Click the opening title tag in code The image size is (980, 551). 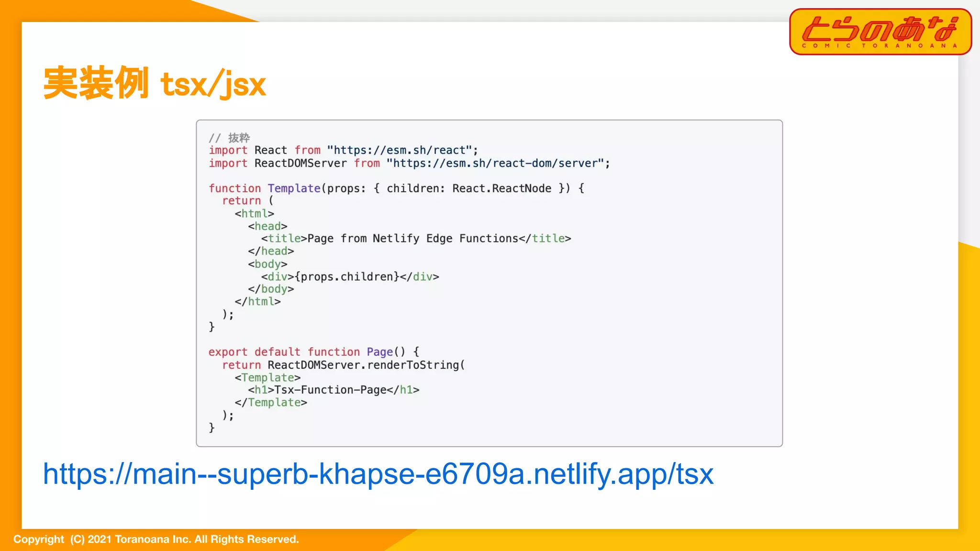(284, 238)
